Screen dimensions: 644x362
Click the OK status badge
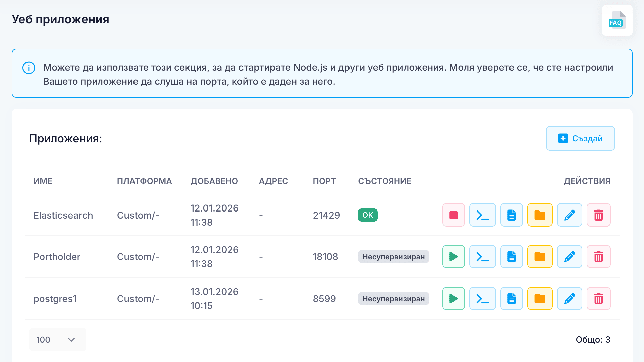click(x=368, y=215)
